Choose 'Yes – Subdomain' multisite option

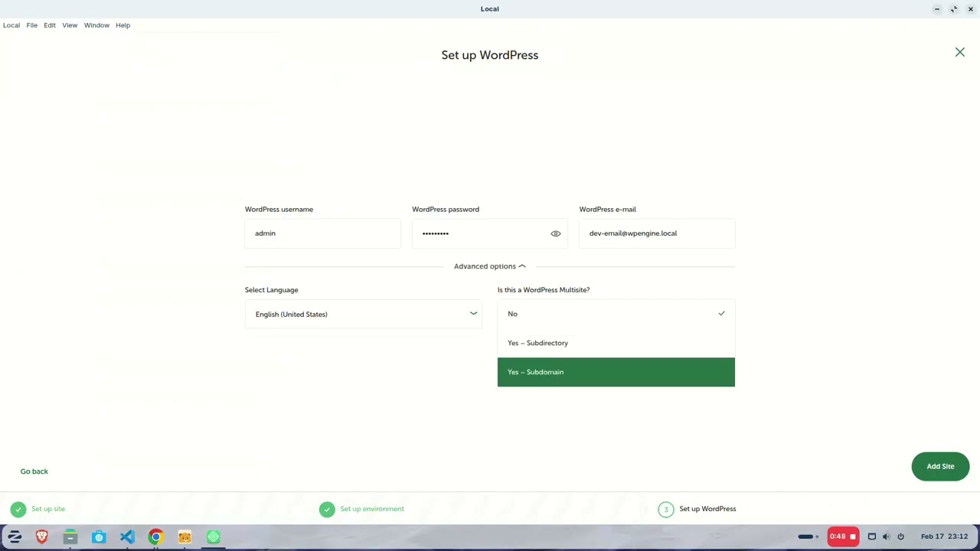(616, 372)
